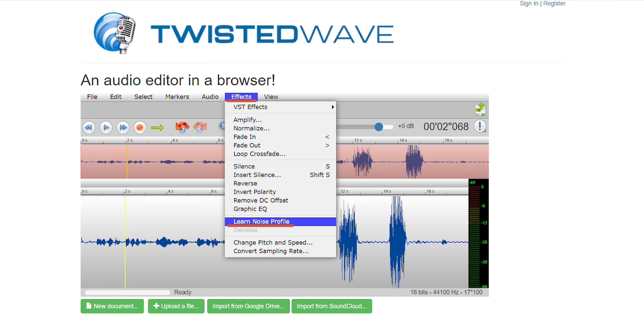Start playback with the play button
This screenshot has height=314, width=644.
coord(106,128)
